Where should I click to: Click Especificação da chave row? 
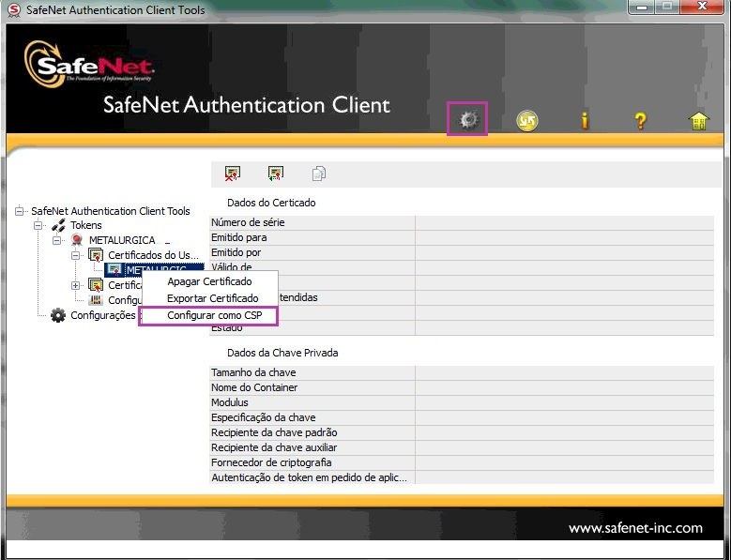[462, 417]
